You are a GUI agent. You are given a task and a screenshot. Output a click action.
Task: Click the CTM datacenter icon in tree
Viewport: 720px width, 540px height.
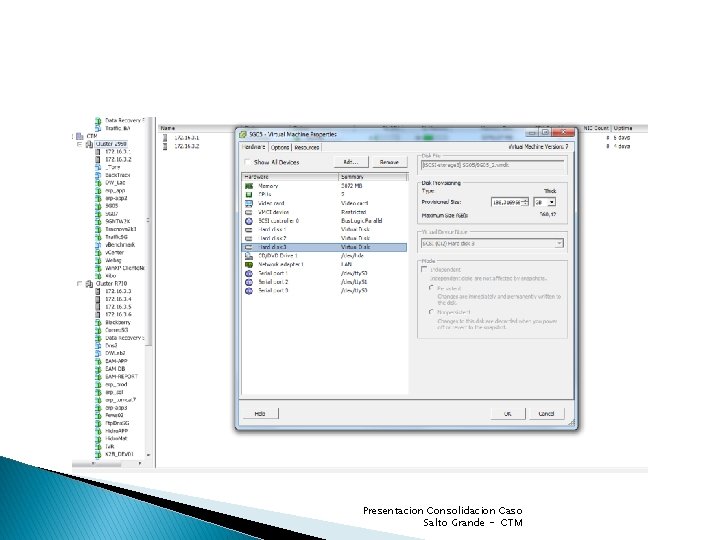click(79, 136)
